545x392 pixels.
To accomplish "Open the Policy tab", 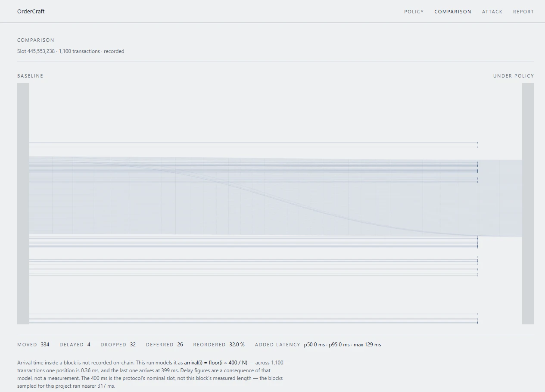I will point(414,12).
